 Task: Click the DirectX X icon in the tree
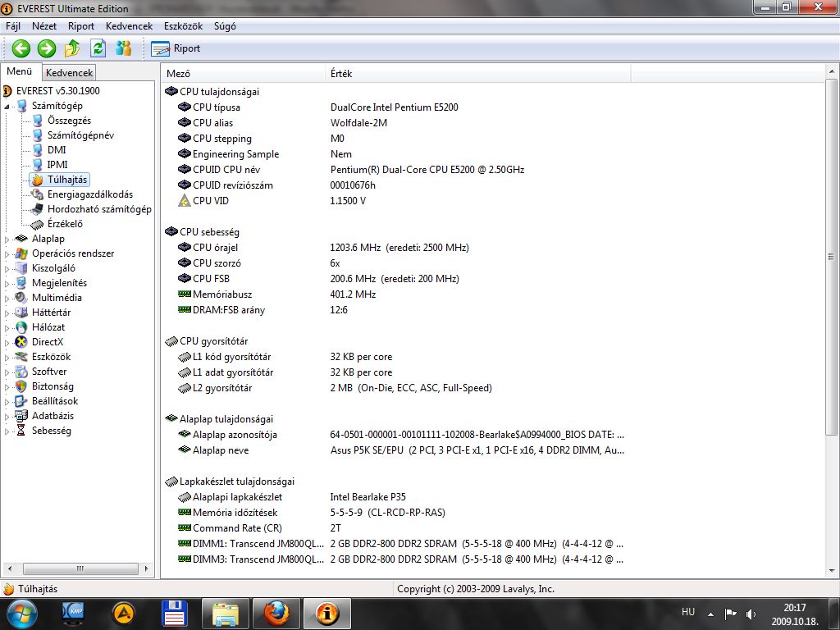(x=21, y=342)
